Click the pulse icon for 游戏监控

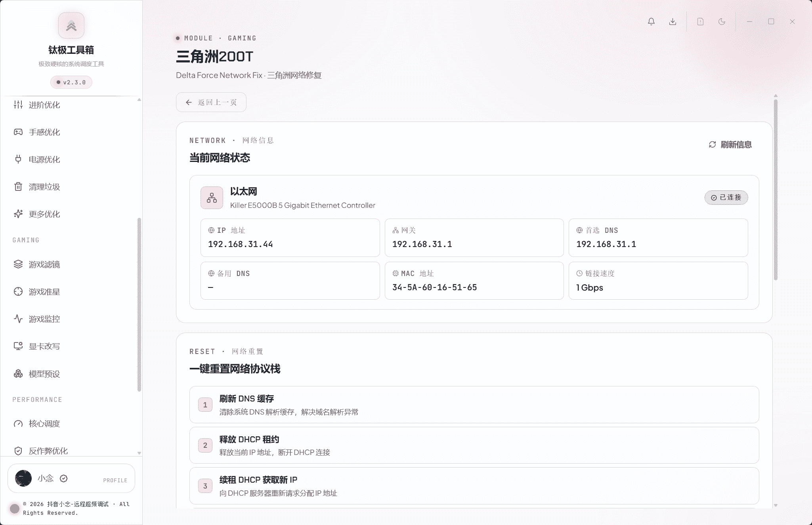(18, 319)
